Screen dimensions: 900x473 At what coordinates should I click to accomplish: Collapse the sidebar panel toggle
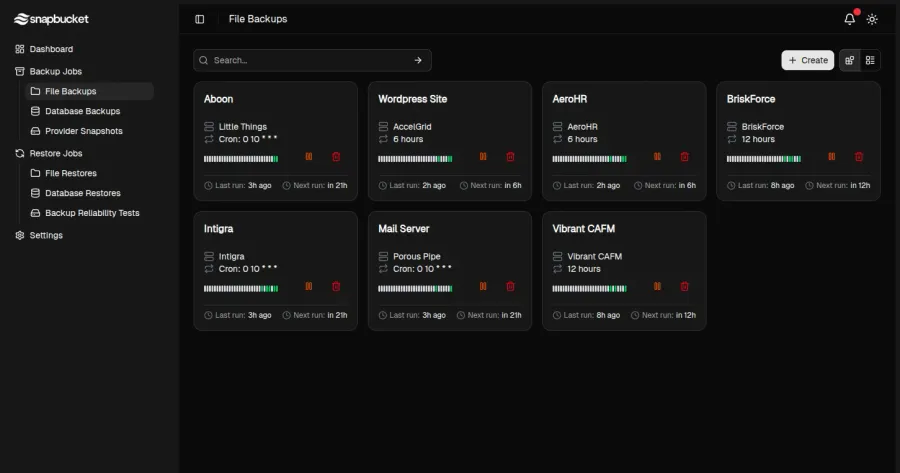(200, 19)
